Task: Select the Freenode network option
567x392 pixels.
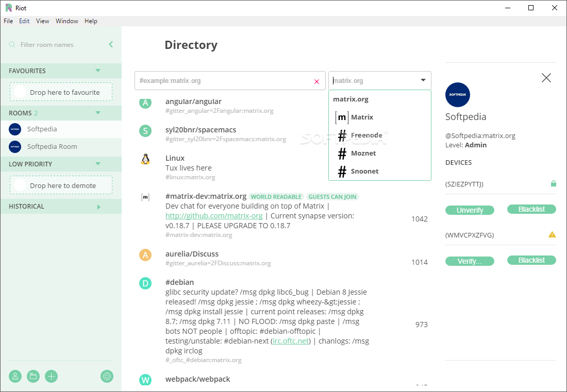Action: click(x=380, y=135)
